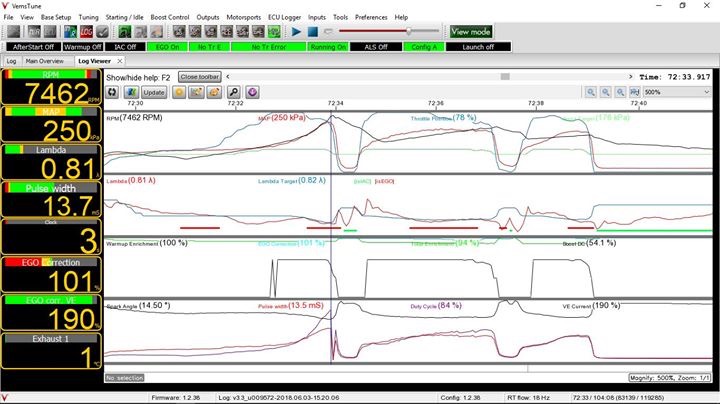Image resolution: width=720 pixels, height=404 pixels.
Task: Stop log playback with the blue square button
Action: pos(313,32)
